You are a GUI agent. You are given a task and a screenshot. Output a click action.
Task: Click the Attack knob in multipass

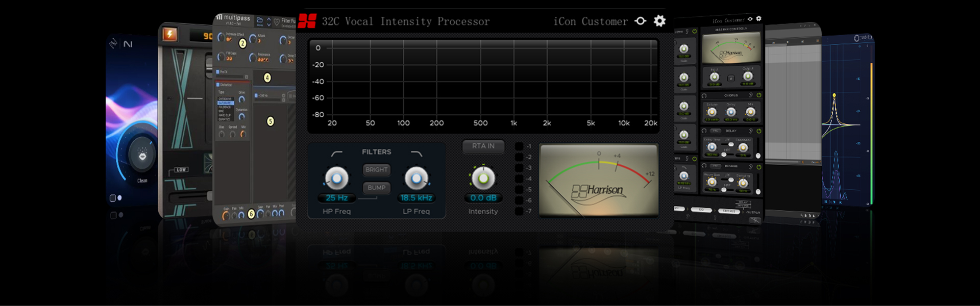coord(253,39)
